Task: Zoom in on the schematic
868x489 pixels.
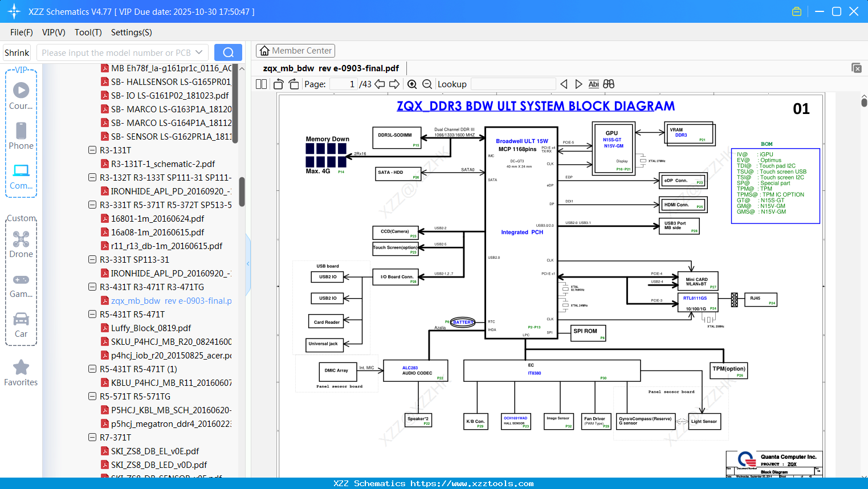Action: tap(412, 84)
